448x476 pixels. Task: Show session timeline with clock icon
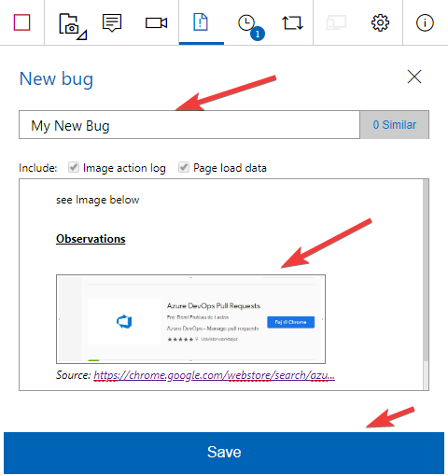point(251,26)
